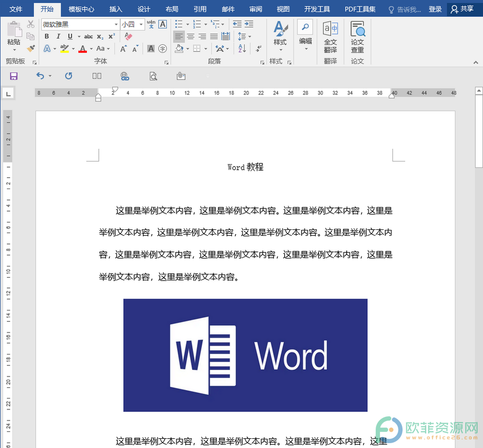Click the Word logo image in document
The image size is (483, 448).
point(245,355)
